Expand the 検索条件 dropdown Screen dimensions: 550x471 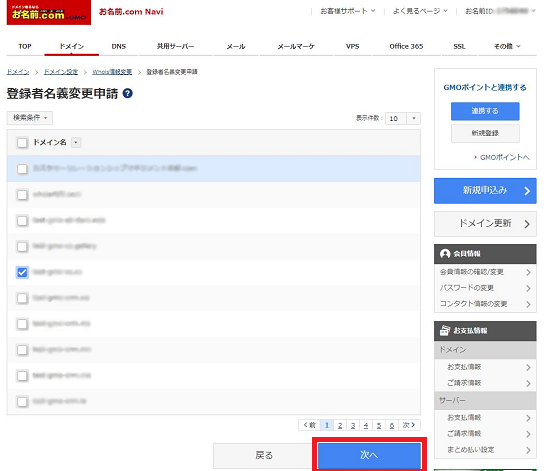pos(30,118)
